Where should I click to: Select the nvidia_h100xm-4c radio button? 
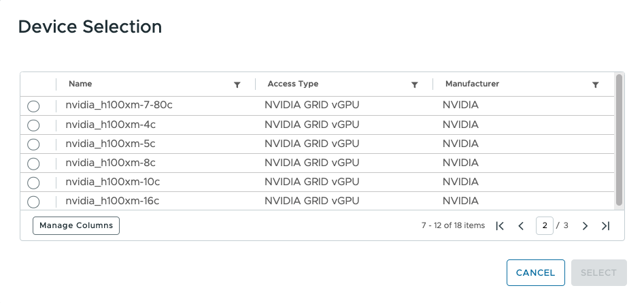pyautogui.click(x=33, y=125)
